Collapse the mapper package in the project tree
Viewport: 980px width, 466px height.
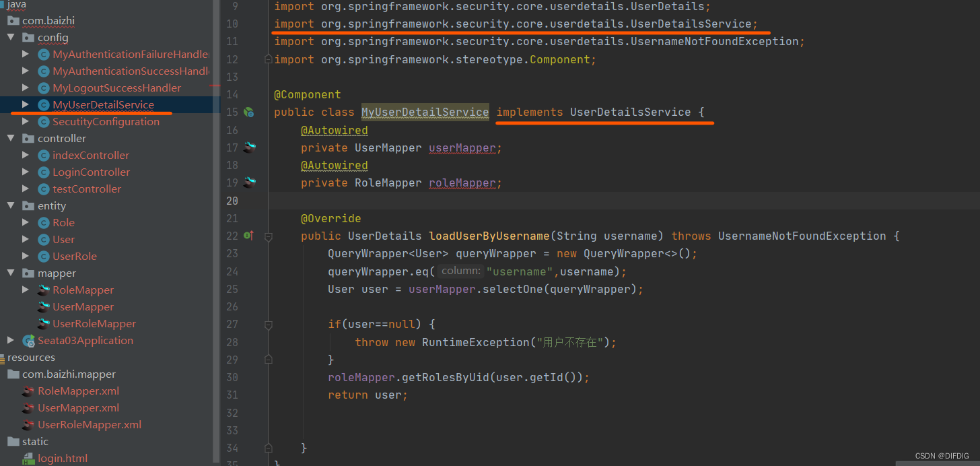coord(11,273)
